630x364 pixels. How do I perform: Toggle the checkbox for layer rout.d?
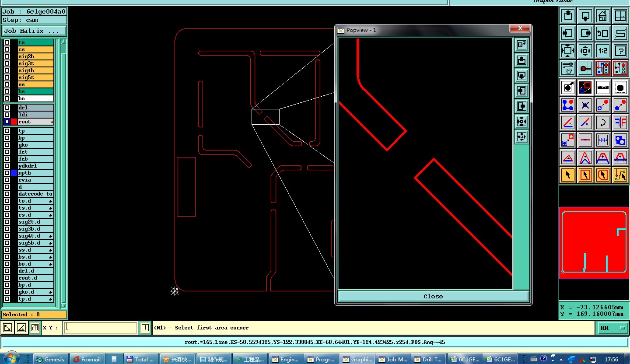pyautogui.click(x=7, y=278)
